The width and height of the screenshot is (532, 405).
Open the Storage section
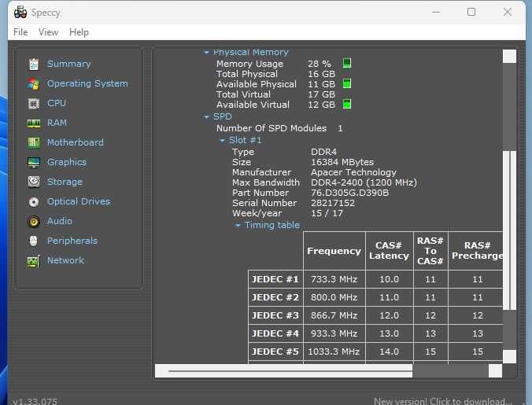pyautogui.click(x=65, y=182)
